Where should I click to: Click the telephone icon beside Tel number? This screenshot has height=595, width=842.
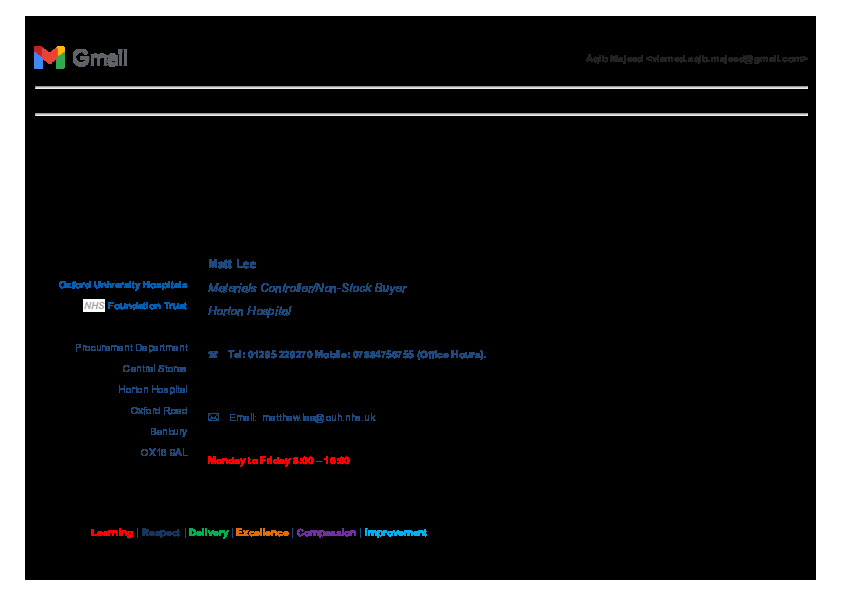click(x=212, y=355)
